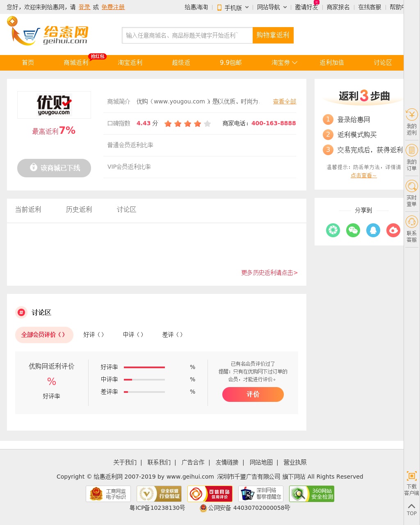The image size is (420, 525).
Task: Open the 查看全部 store description link
Action: (284, 101)
